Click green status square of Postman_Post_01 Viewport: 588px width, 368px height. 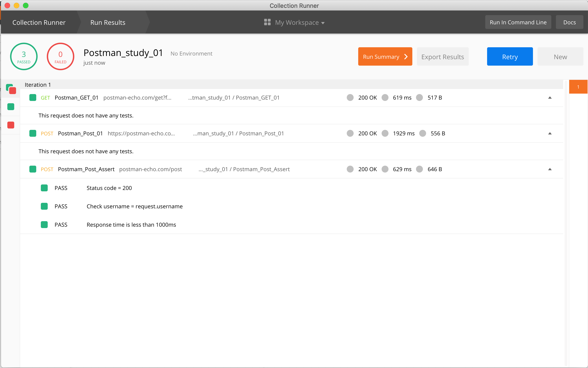pos(33,133)
